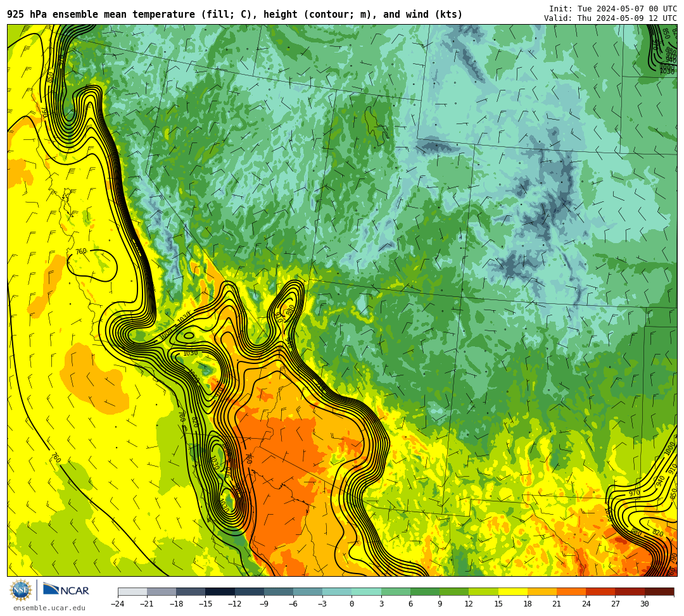Pick the colorbar swatch between −6 and −3
The image size is (684, 616).
(308, 591)
